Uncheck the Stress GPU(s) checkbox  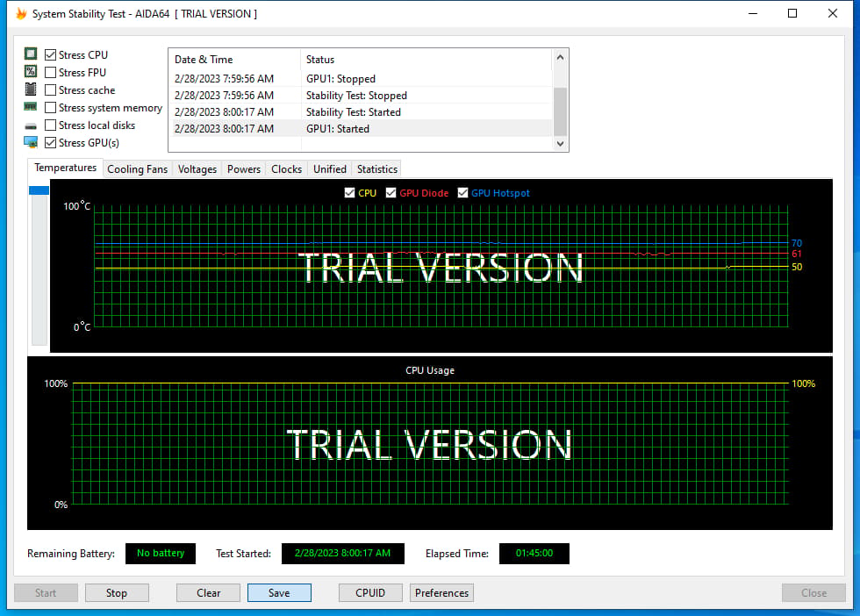[x=51, y=143]
